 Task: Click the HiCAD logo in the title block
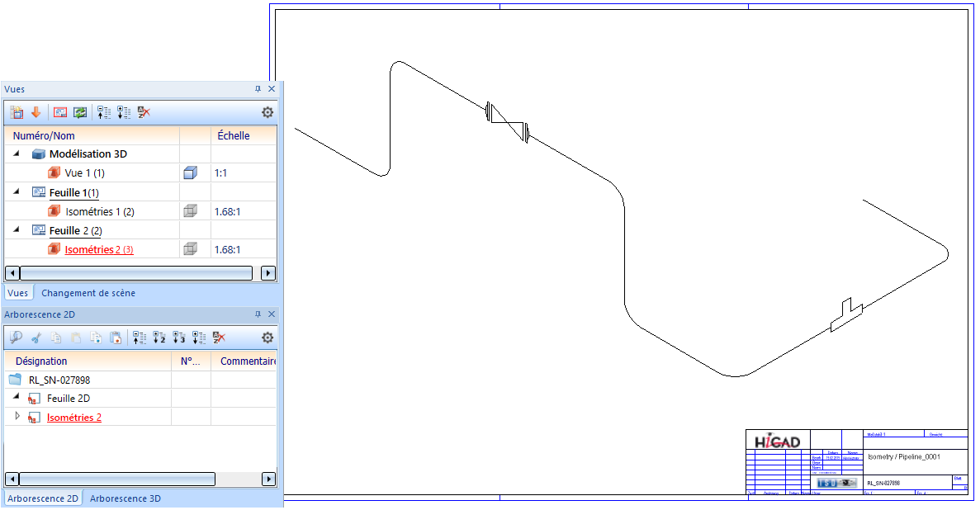click(778, 442)
